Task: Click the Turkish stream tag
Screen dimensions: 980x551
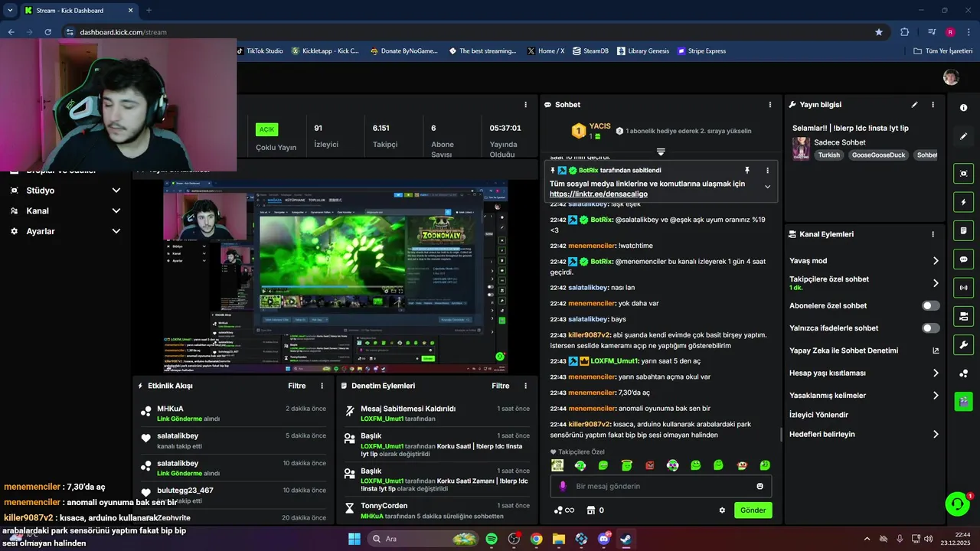Action: click(x=828, y=155)
